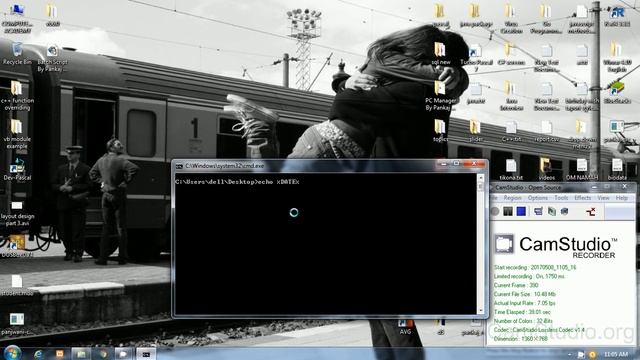Select the videos folder icon

(546, 169)
